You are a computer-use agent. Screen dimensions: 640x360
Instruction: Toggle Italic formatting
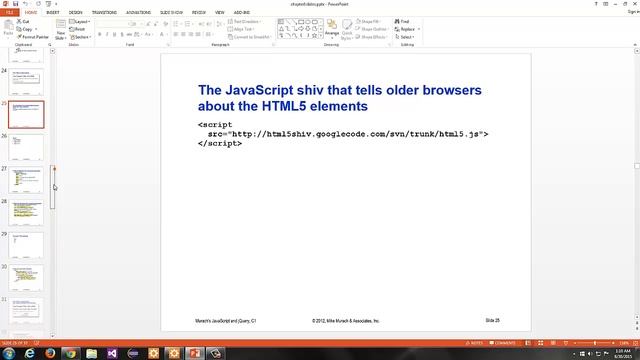[x=107, y=35]
